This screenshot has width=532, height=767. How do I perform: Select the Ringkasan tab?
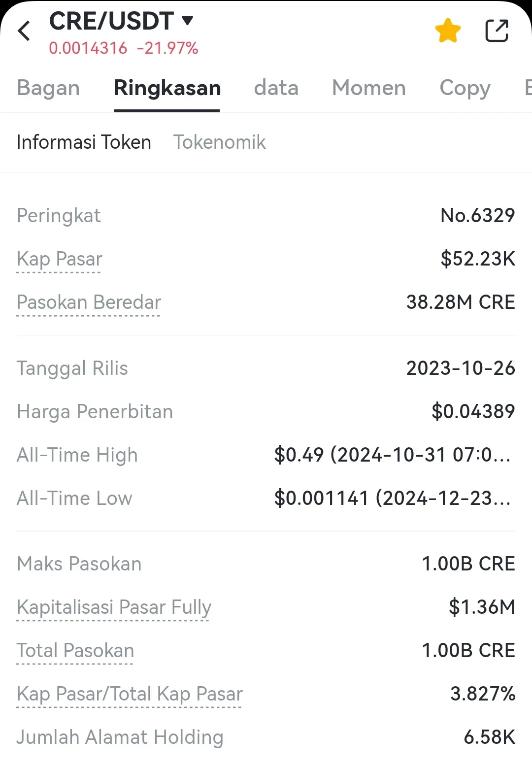coord(167,88)
